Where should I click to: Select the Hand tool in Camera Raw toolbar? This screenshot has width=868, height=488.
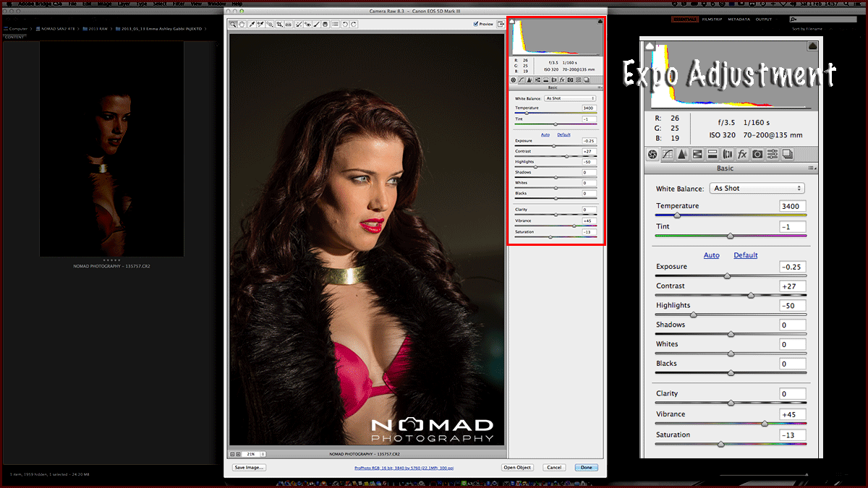242,24
